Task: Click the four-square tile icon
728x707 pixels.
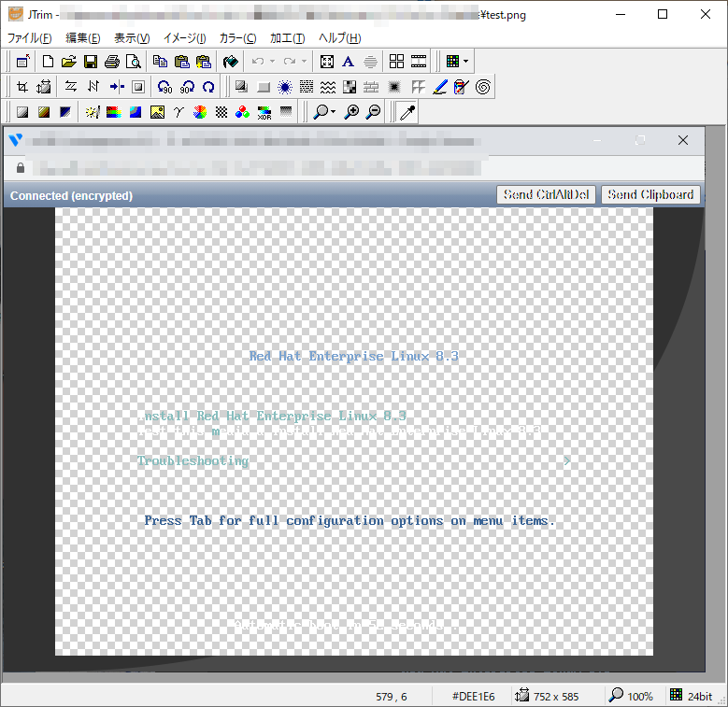Action: tap(396, 62)
